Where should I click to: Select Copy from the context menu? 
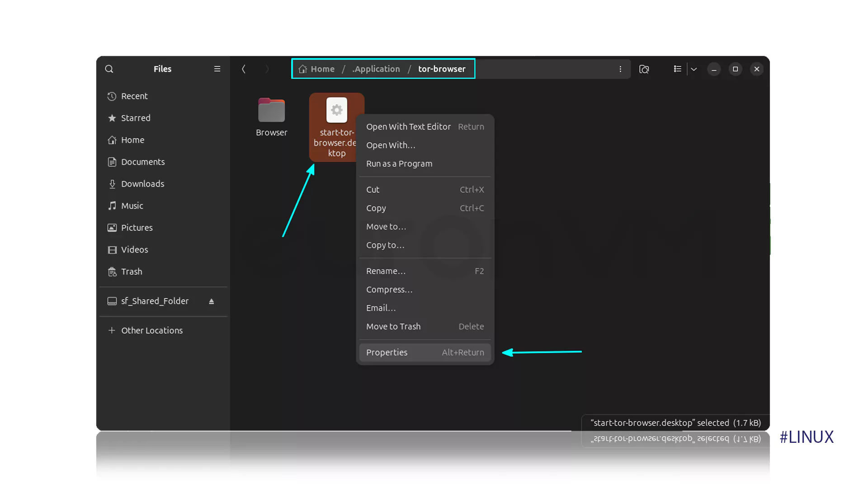tap(425, 208)
